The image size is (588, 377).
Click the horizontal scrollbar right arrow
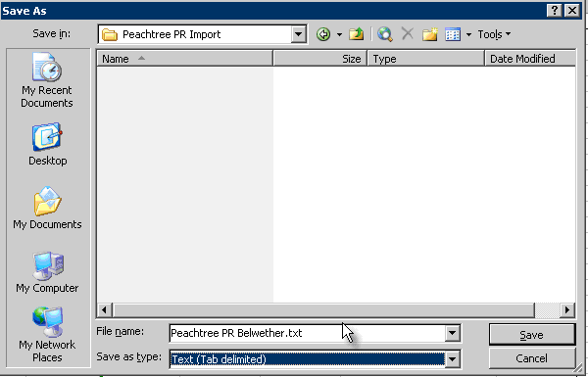point(567,309)
